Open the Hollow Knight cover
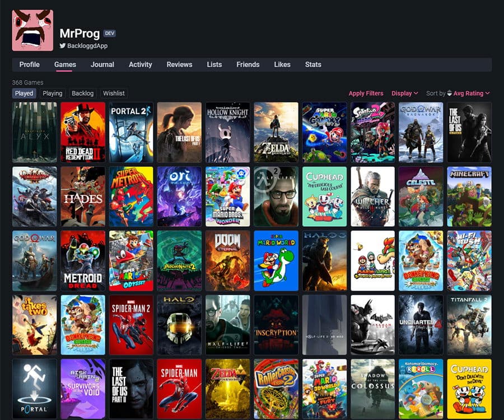 [227, 132]
